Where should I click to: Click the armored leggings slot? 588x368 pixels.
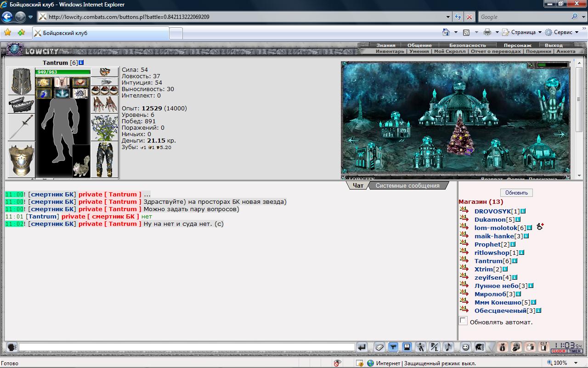click(x=105, y=159)
